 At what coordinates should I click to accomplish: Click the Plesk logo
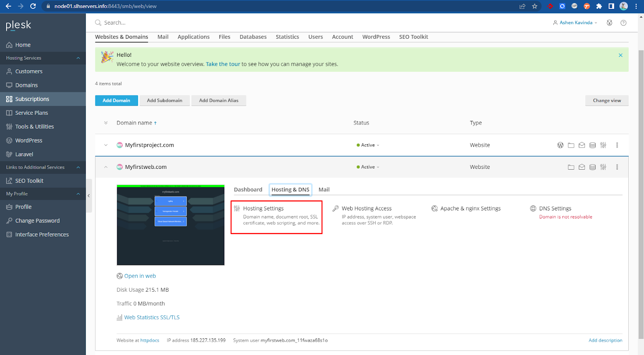click(x=19, y=25)
